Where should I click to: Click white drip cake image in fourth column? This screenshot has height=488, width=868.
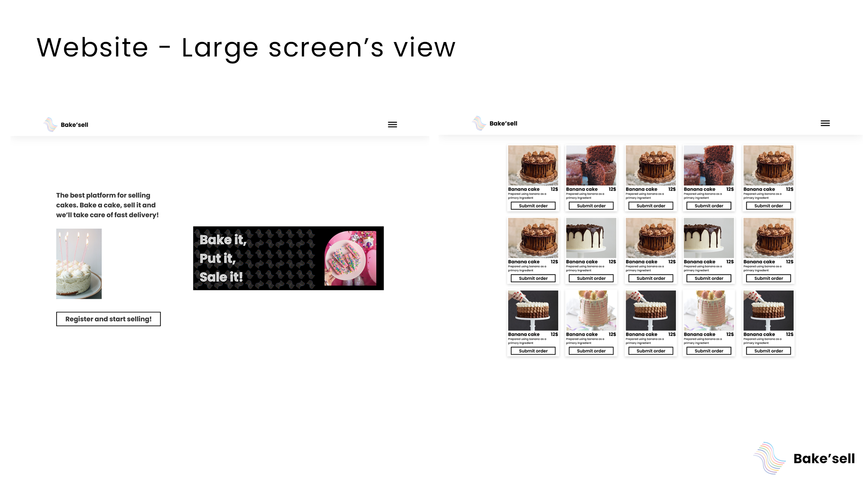pyautogui.click(x=708, y=238)
